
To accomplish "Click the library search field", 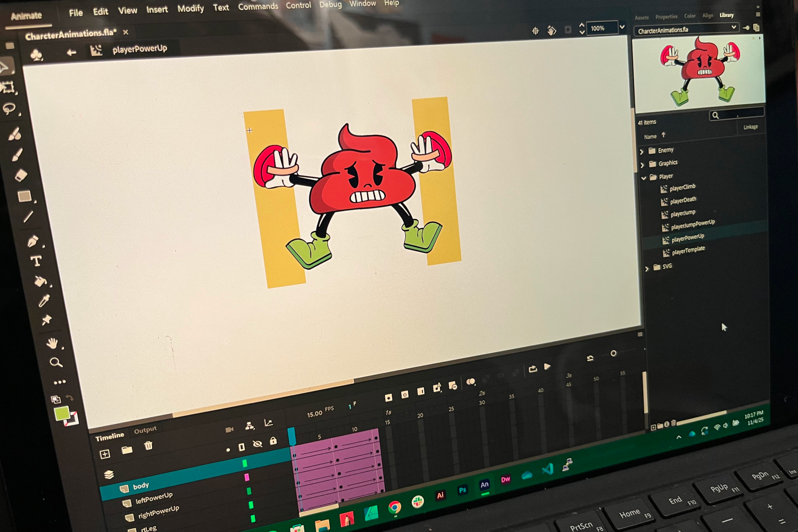I will pyautogui.click(x=737, y=114).
